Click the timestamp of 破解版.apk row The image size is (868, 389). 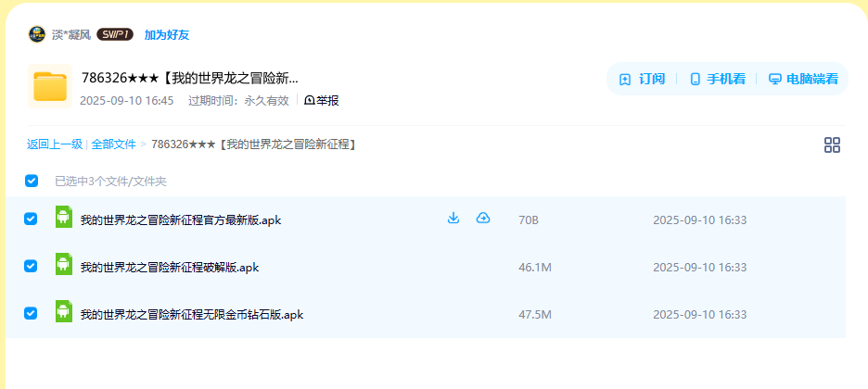pos(700,268)
